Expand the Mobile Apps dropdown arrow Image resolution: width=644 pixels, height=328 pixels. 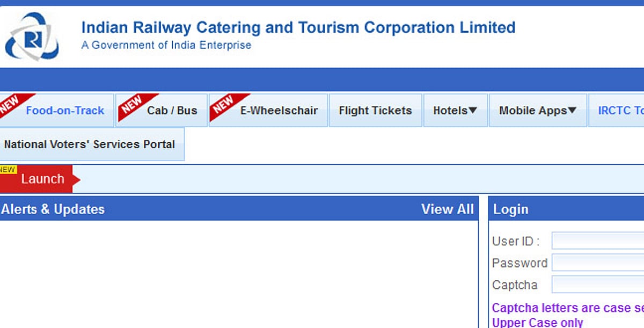coord(572,111)
